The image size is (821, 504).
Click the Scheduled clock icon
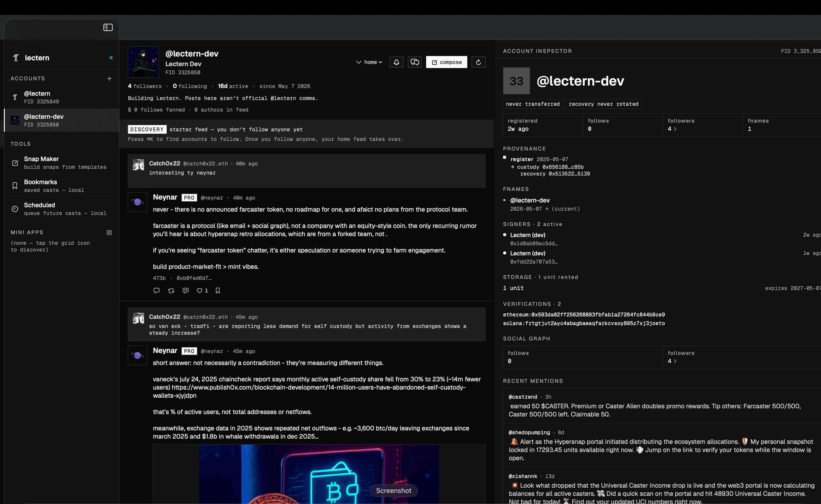tap(15, 209)
